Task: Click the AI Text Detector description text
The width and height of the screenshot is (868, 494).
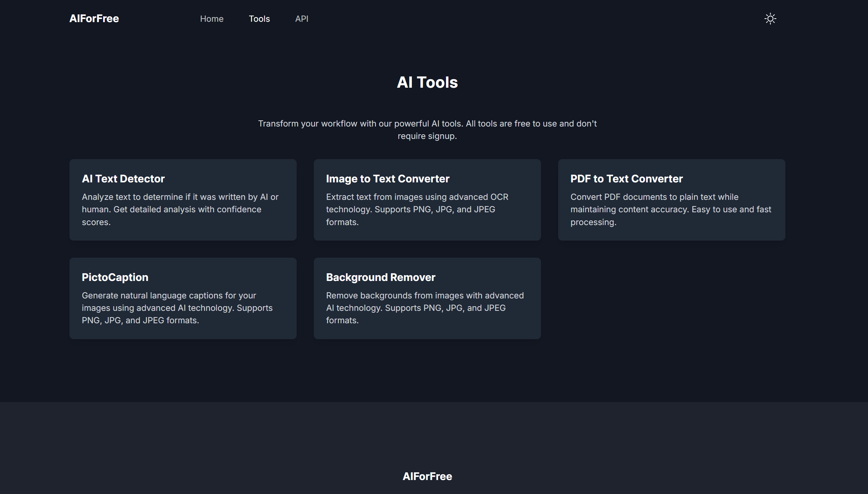Action: pos(180,210)
